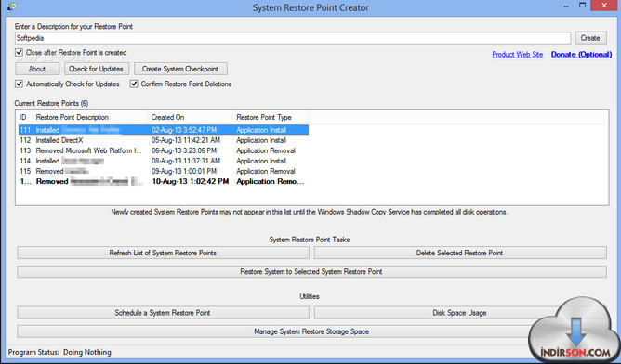Click Delete Selected Restore Point button
Image resolution: width=621 pixels, height=364 pixels.
[460, 253]
